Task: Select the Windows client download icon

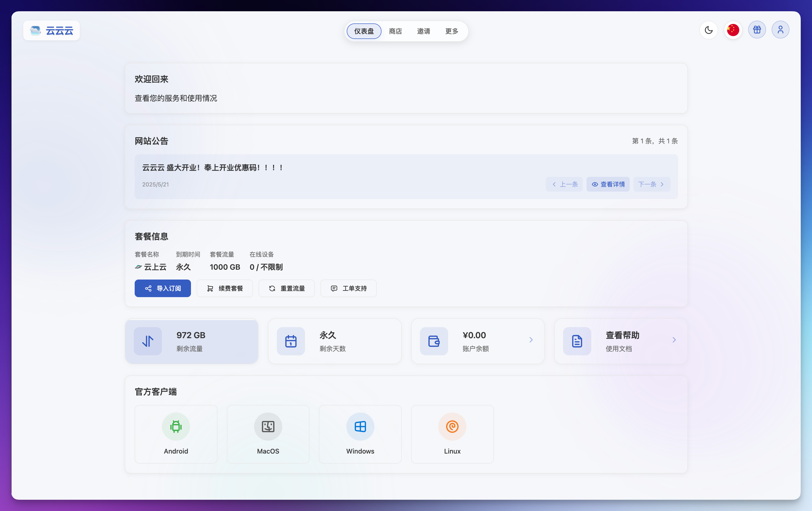Action: 360,426
